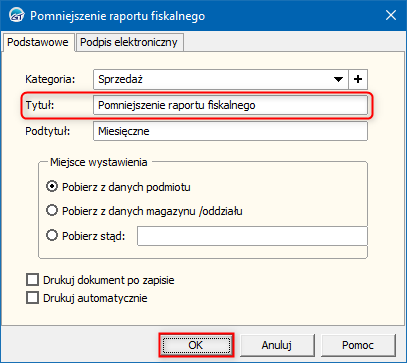Screen dimensions: 407x363
Task: Open help with Pomoc button
Action: (x=358, y=345)
